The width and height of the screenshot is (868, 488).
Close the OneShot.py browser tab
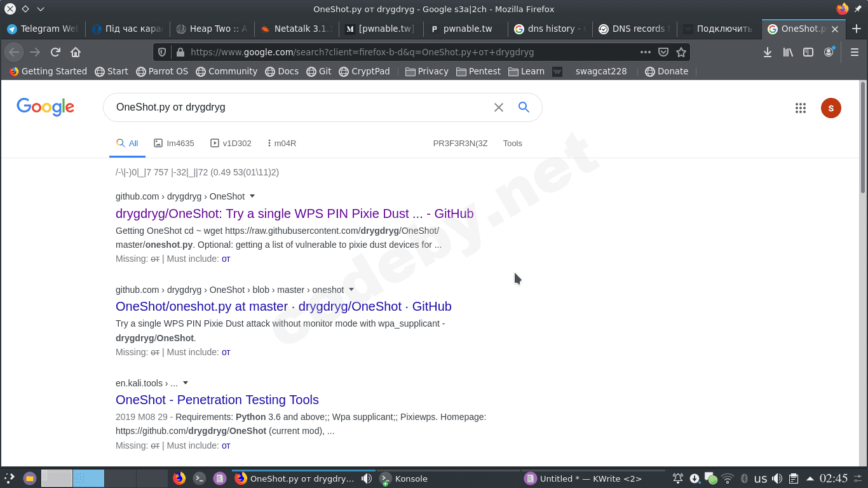[835, 29]
